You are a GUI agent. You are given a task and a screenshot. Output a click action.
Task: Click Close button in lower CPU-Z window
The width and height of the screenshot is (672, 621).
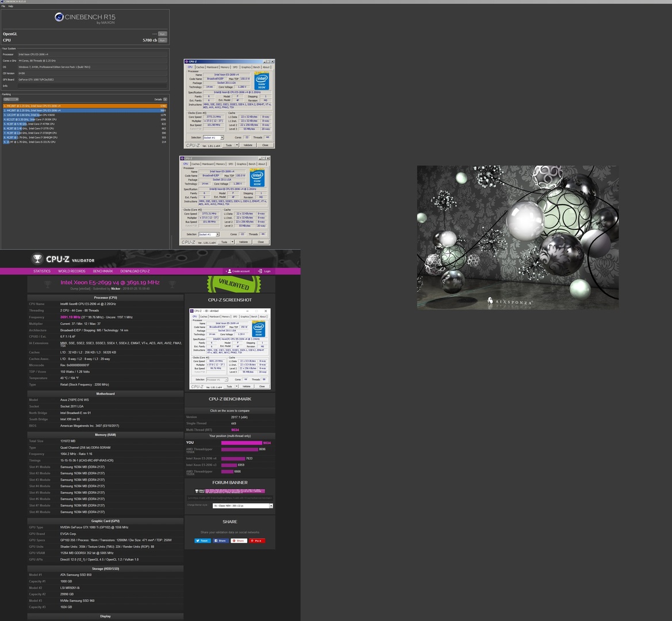tap(261, 242)
